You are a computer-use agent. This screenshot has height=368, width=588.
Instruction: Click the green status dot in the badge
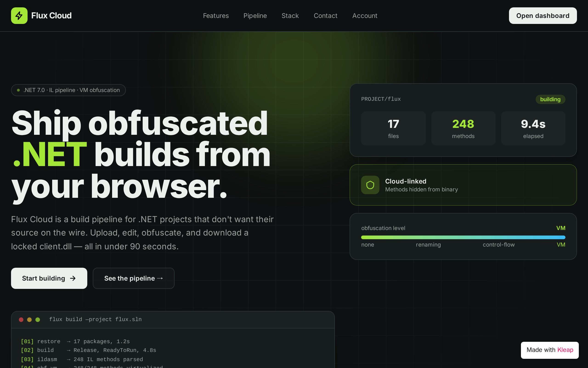pyautogui.click(x=18, y=90)
